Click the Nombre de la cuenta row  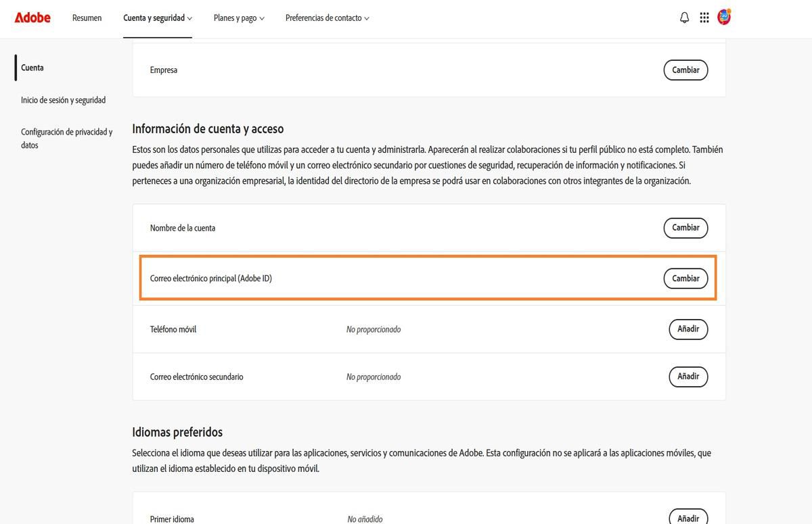click(x=406, y=228)
